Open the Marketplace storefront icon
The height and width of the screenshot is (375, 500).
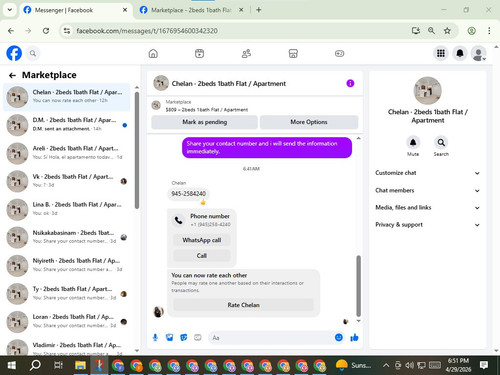pyautogui.click(x=293, y=53)
